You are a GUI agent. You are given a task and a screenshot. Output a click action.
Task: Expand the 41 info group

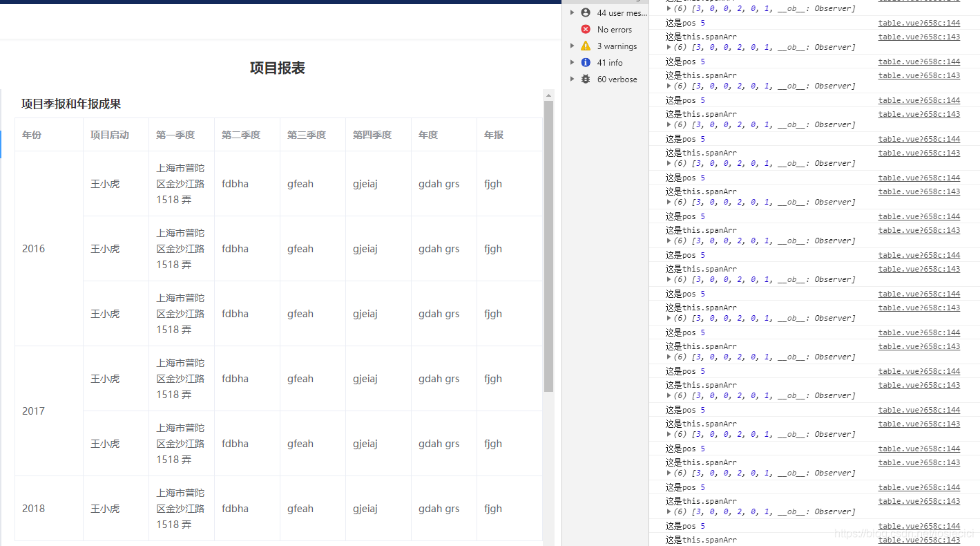pos(572,62)
